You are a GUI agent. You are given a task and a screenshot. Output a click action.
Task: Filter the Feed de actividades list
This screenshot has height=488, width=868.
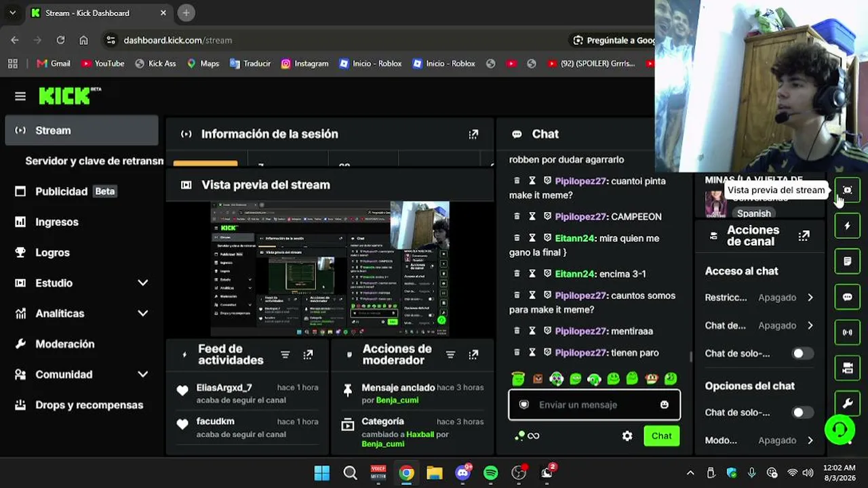coord(285,354)
